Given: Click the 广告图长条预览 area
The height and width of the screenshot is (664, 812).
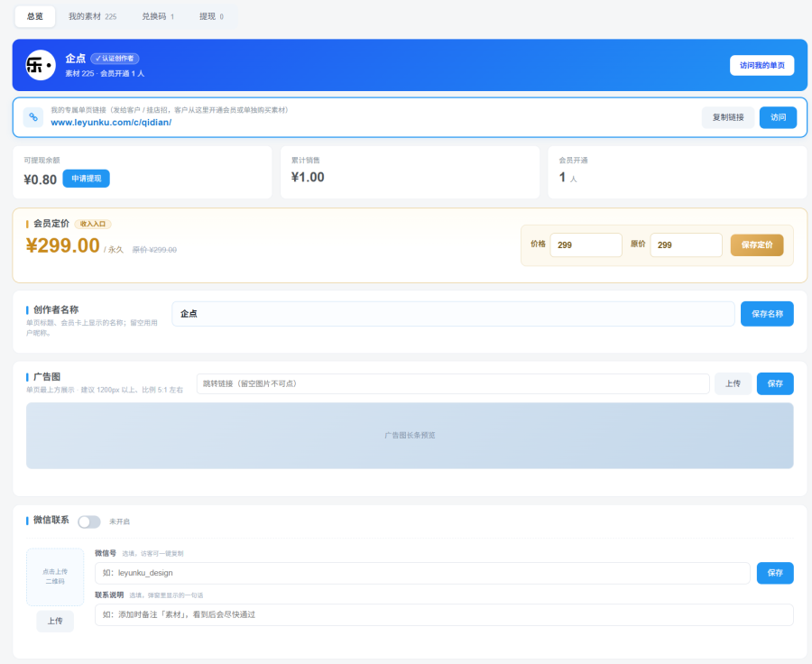Looking at the screenshot, I should point(410,436).
